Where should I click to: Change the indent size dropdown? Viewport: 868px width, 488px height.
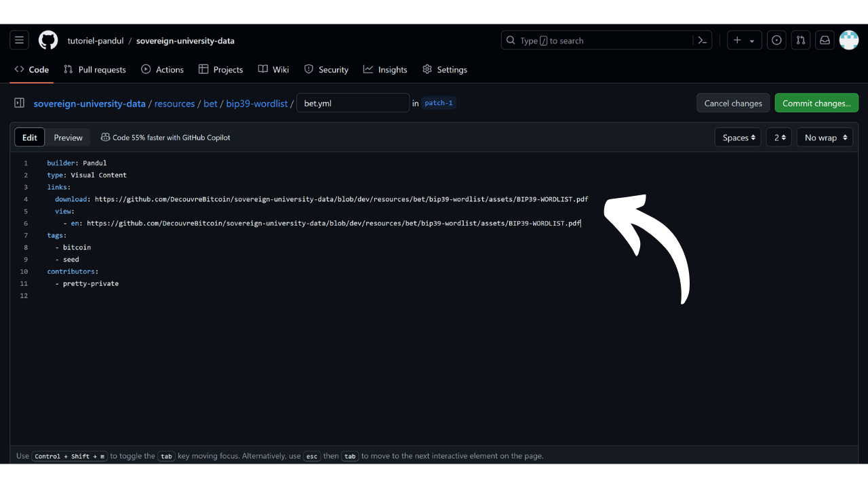779,138
